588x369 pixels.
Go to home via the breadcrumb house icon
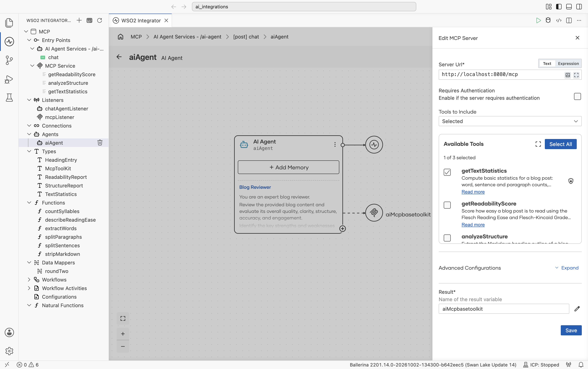coord(121,37)
